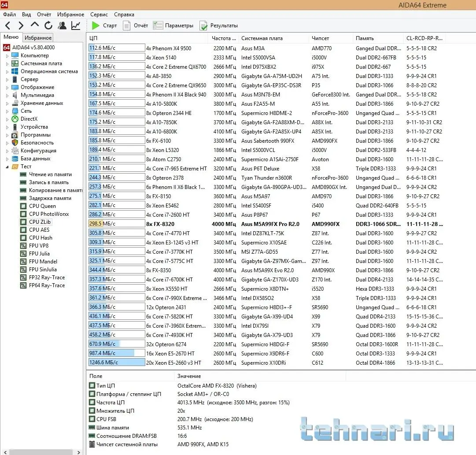The image size is (476, 455).
Task: Collapse the Тест tree node
Action: [x=7, y=167]
